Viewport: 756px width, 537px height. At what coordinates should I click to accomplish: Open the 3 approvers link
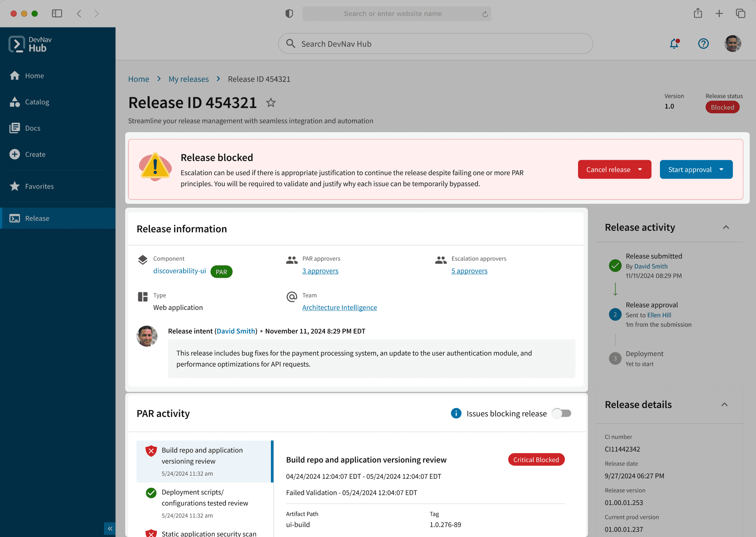coord(320,271)
